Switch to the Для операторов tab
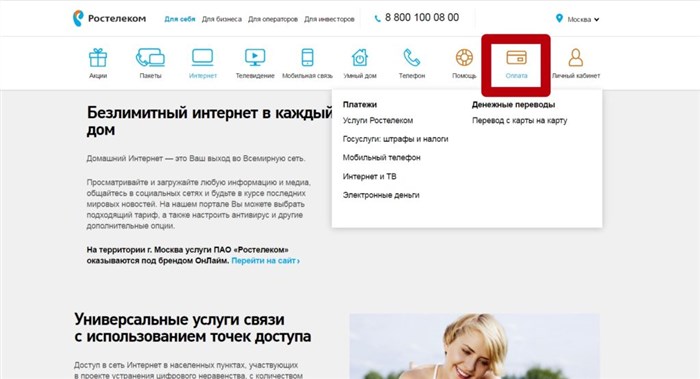The image size is (700, 379). 273,19
